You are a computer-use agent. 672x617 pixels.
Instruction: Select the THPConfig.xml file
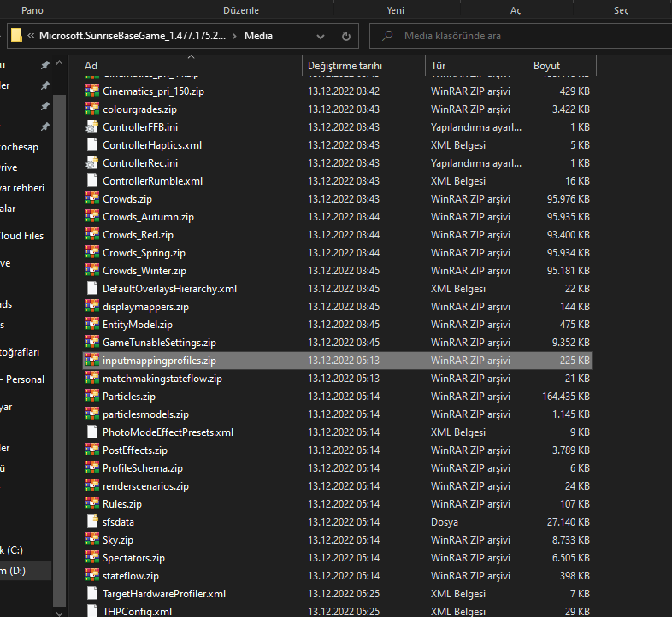click(x=338, y=611)
